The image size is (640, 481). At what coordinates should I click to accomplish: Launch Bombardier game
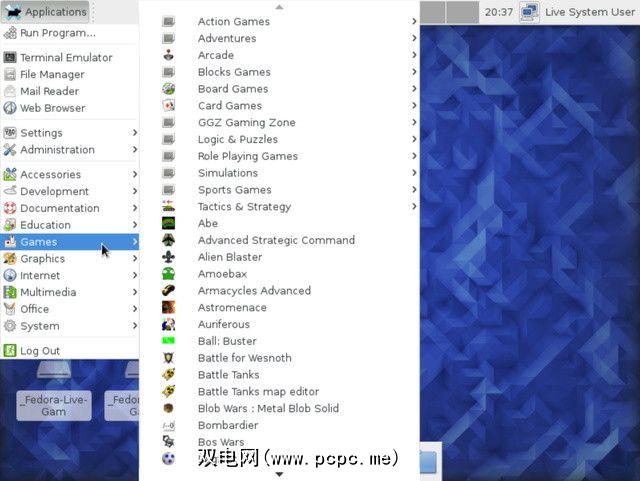pyautogui.click(x=280, y=425)
